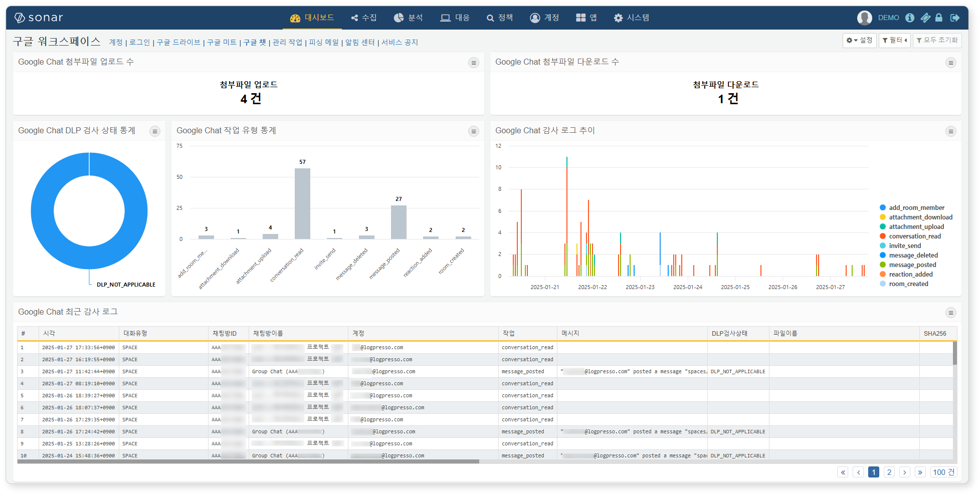Screen dimensions: 980x495
Task: Open the 대응 menu
Action: click(455, 18)
